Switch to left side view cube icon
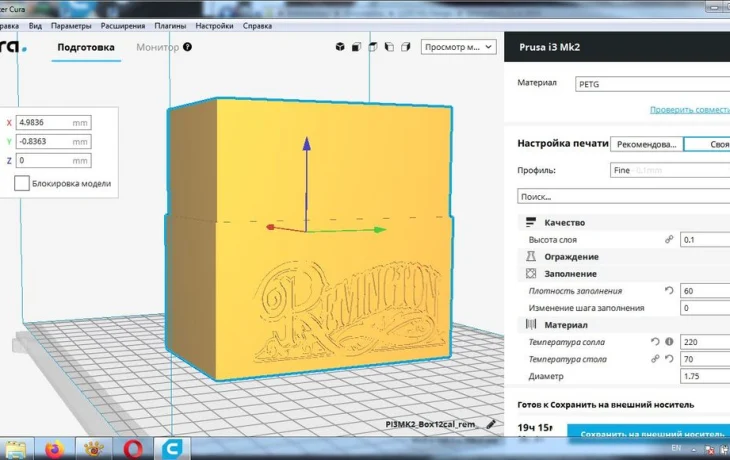The height and width of the screenshot is (460, 730). pyautogui.click(x=389, y=47)
